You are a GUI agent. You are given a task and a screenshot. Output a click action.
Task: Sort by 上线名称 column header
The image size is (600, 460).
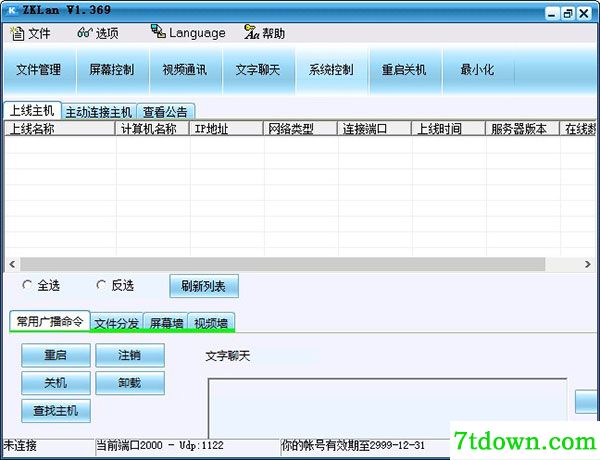(60, 129)
